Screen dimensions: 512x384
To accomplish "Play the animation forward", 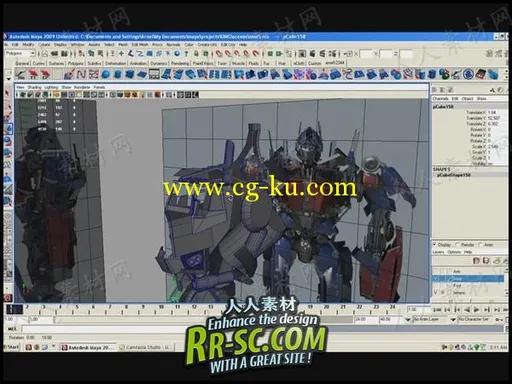I will point(476,310).
